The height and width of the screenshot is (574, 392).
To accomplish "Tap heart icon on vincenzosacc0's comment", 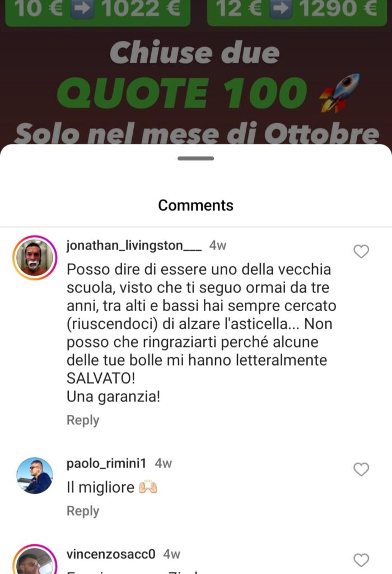I will [x=361, y=560].
